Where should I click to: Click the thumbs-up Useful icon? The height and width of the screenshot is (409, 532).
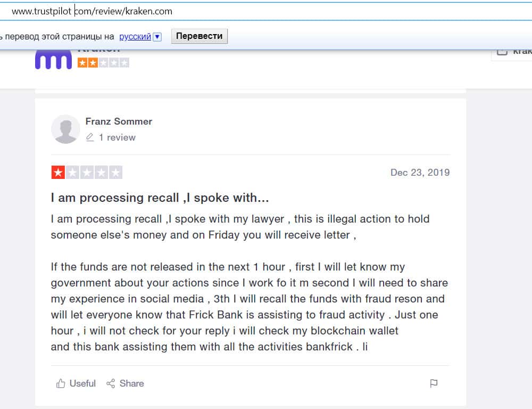click(61, 383)
